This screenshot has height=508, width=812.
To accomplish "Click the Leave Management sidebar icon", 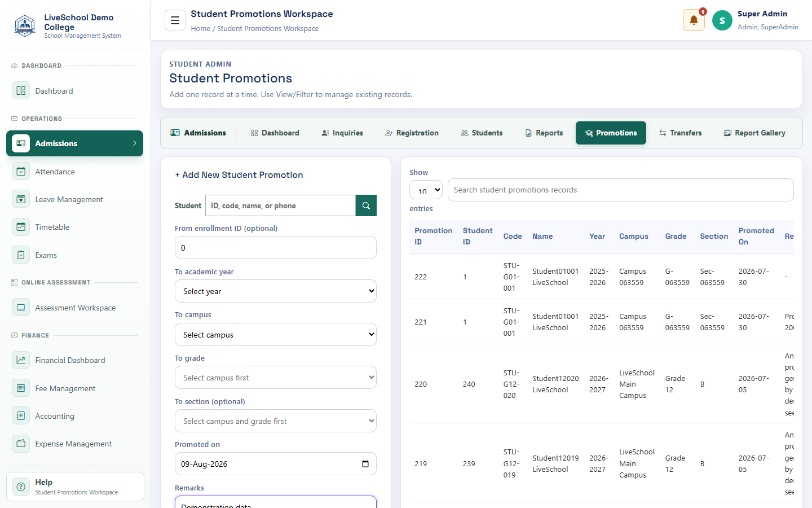I will tap(21, 199).
